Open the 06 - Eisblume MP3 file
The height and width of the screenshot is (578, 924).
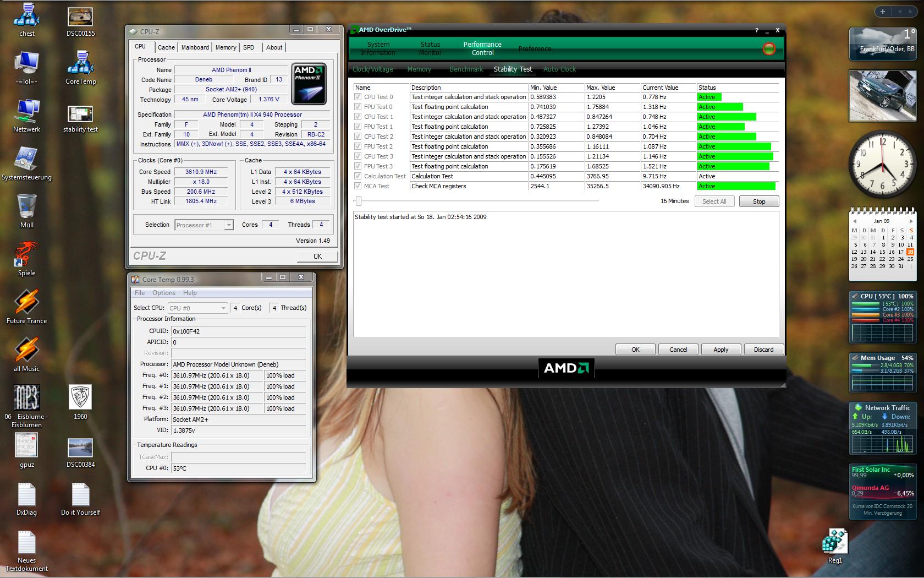point(26,406)
